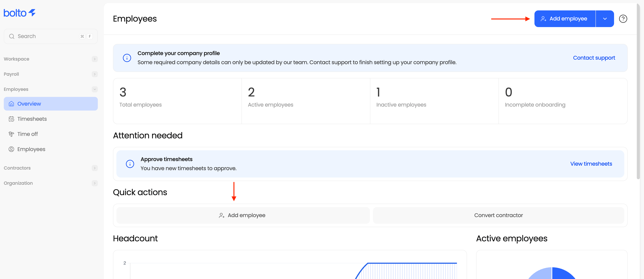Click the page vertical scrollbar

638,91
